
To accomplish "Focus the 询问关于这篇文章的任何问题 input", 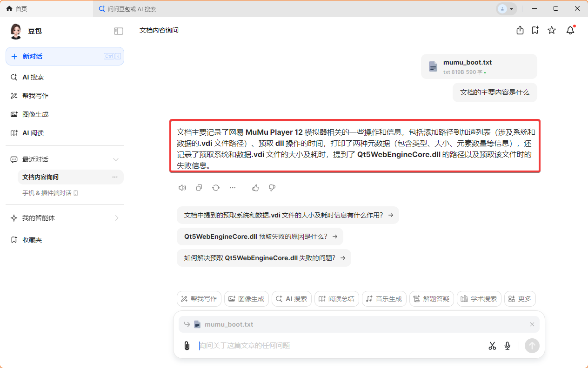I will 340,346.
